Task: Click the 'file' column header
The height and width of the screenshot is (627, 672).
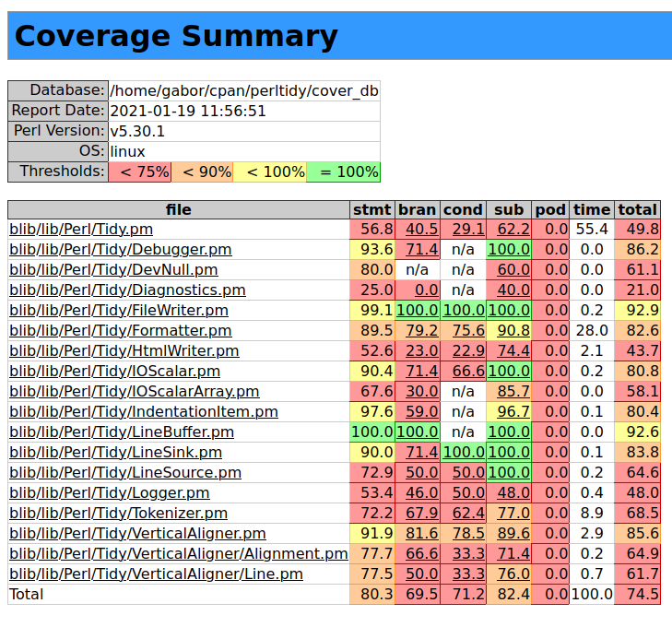Action: pos(179,209)
